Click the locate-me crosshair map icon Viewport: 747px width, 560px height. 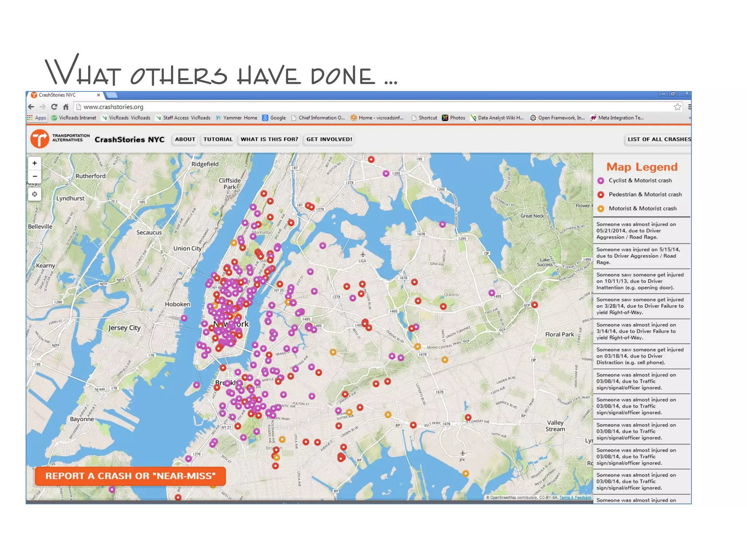coord(35,194)
